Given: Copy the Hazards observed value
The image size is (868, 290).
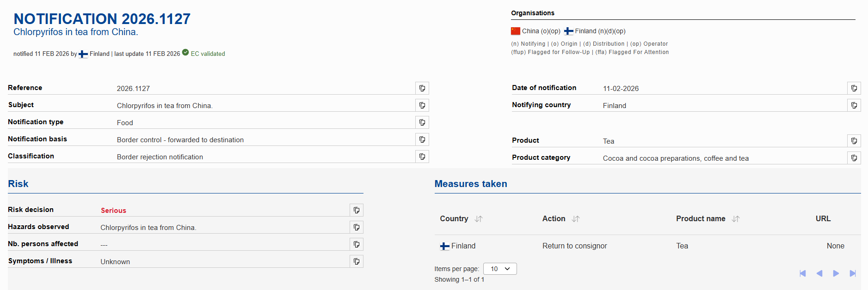Looking at the screenshot, I should click(x=357, y=227).
